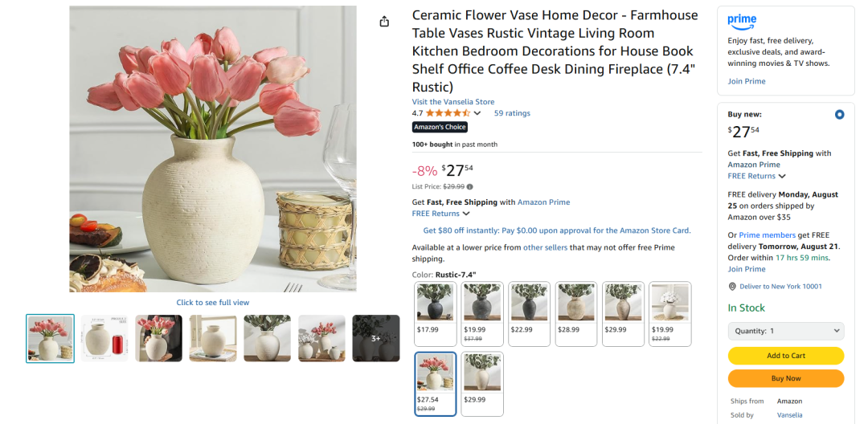868x424 pixels.
Task: Expand FREE Returns under the price
Action: (440, 214)
